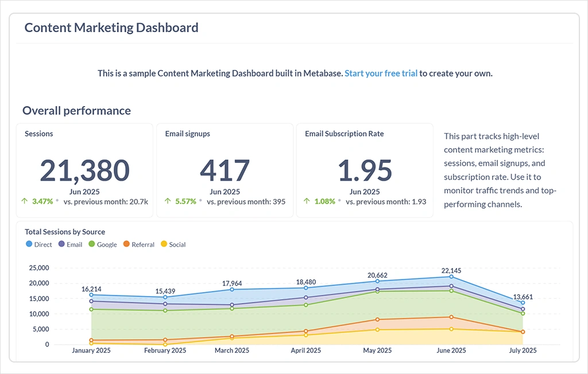Image resolution: width=588 pixels, height=374 pixels.
Task: Select the June 2025 data point labeled 22,145
Action: click(x=451, y=276)
